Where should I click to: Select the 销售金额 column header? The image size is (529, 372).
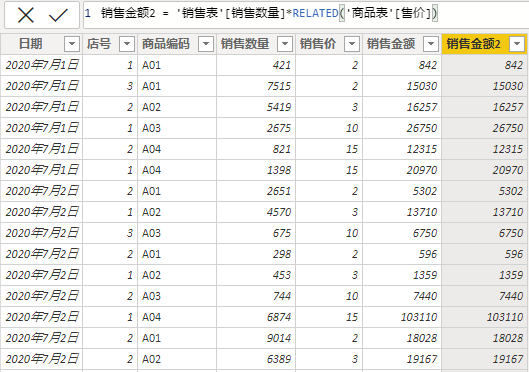(402, 44)
